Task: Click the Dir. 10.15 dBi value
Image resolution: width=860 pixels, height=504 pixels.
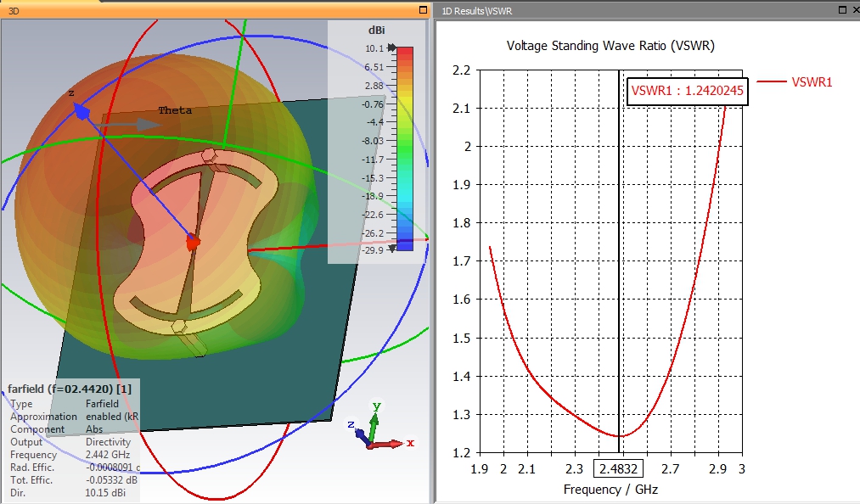Action: (x=105, y=492)
